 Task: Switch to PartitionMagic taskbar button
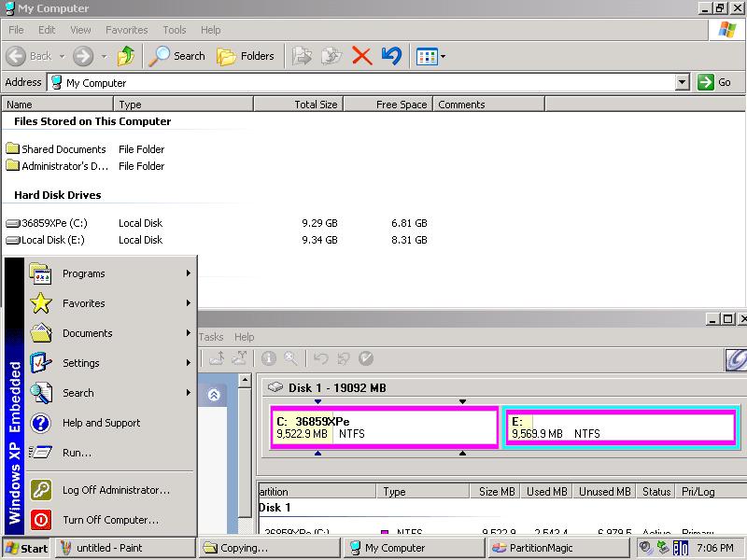click(x=558, y=548)
